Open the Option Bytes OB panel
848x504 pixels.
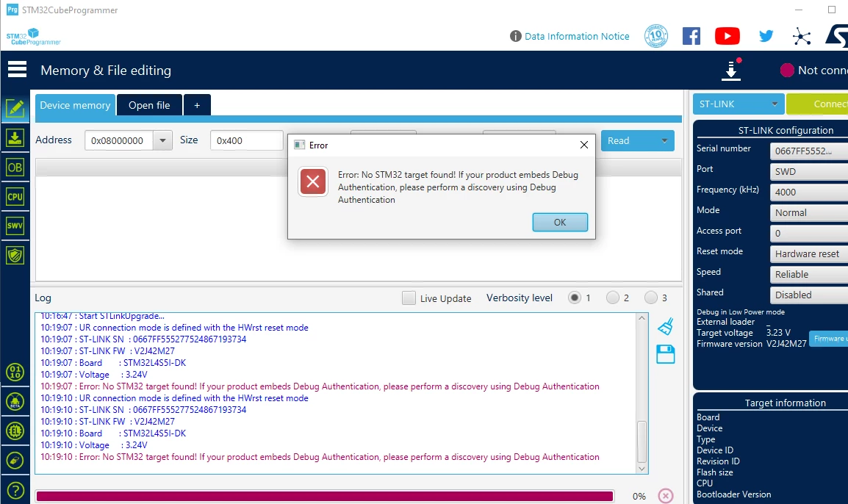point(15,167)
